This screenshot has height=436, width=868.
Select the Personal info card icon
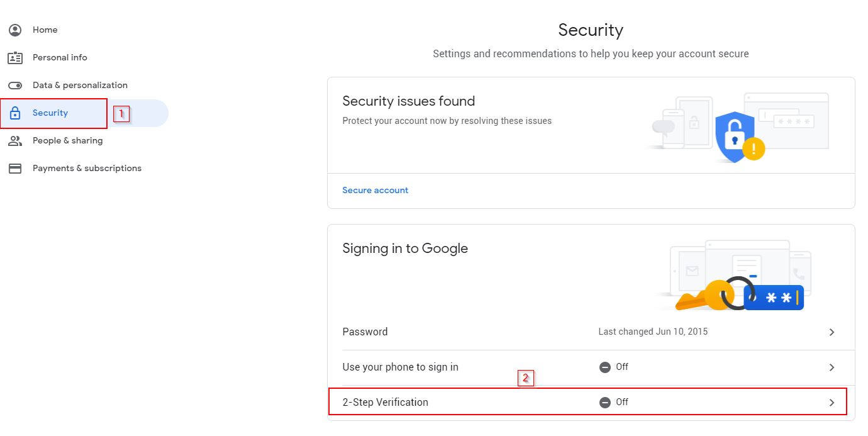coord(14,57)
